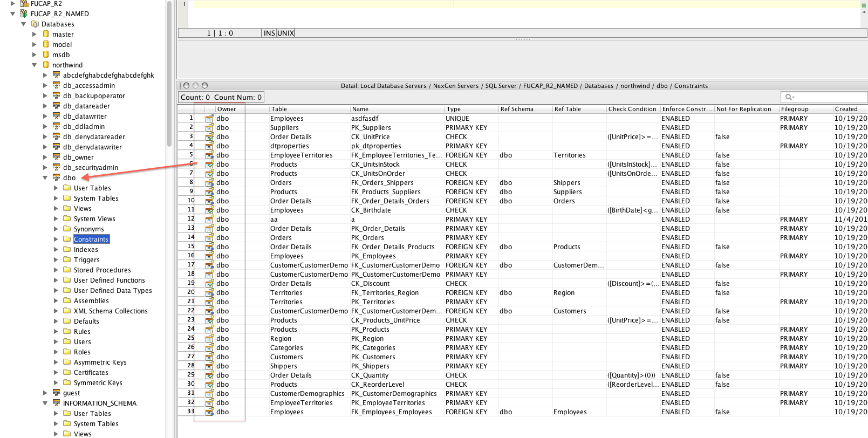This screenshot has height=438, width=868.
Task: Click the db_datareader schema icon
Action: (x=56, y=106)
